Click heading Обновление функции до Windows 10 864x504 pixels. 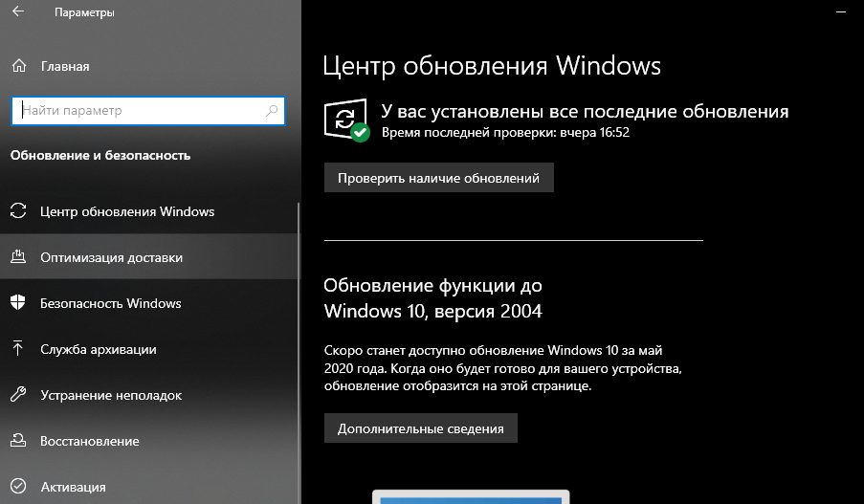pos(433,298)
